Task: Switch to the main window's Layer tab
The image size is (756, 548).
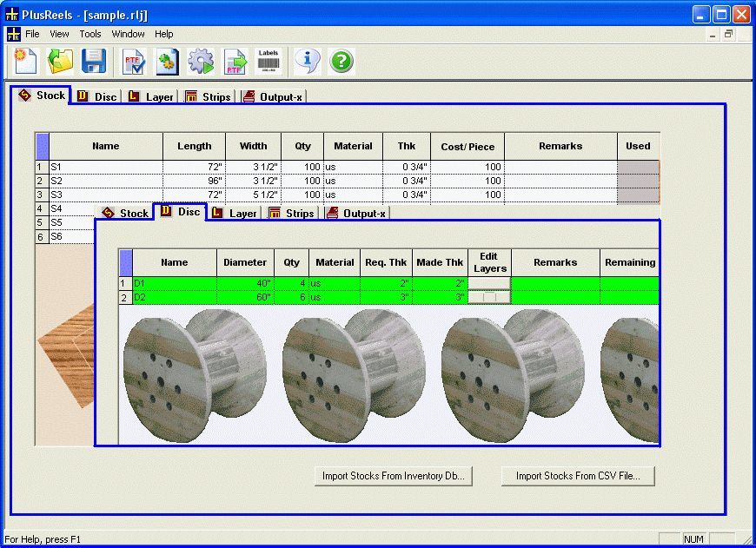Action: tap(150, 97)
